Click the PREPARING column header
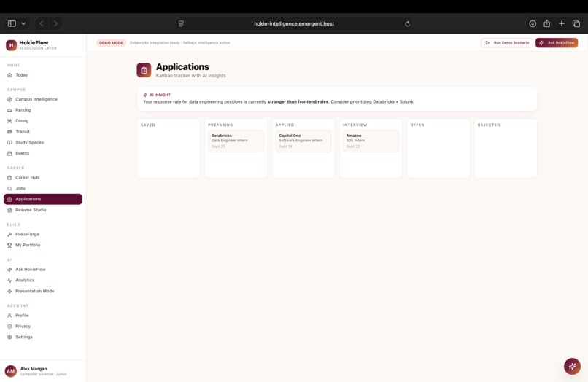Screen dimensions: 588x382 [x=220, y=125]
